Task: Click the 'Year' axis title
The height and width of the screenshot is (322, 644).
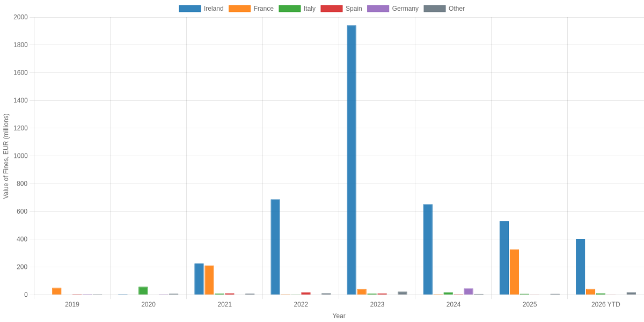Action: (x=339, y=316)
